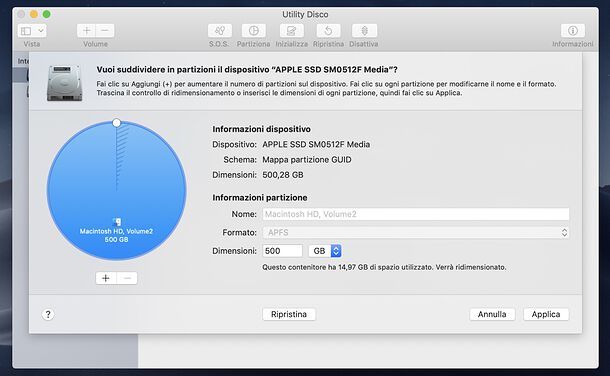Click the '500,28 GB' device size value
Screen dimensions: 610x376
pos(283,175)
